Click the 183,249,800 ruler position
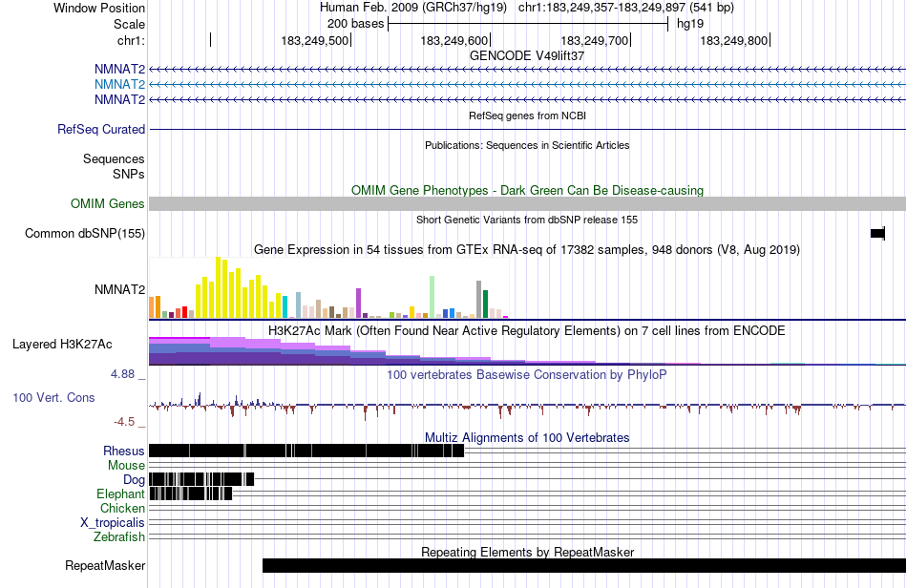Screen dimensions: 907x588 coord(734,40)
